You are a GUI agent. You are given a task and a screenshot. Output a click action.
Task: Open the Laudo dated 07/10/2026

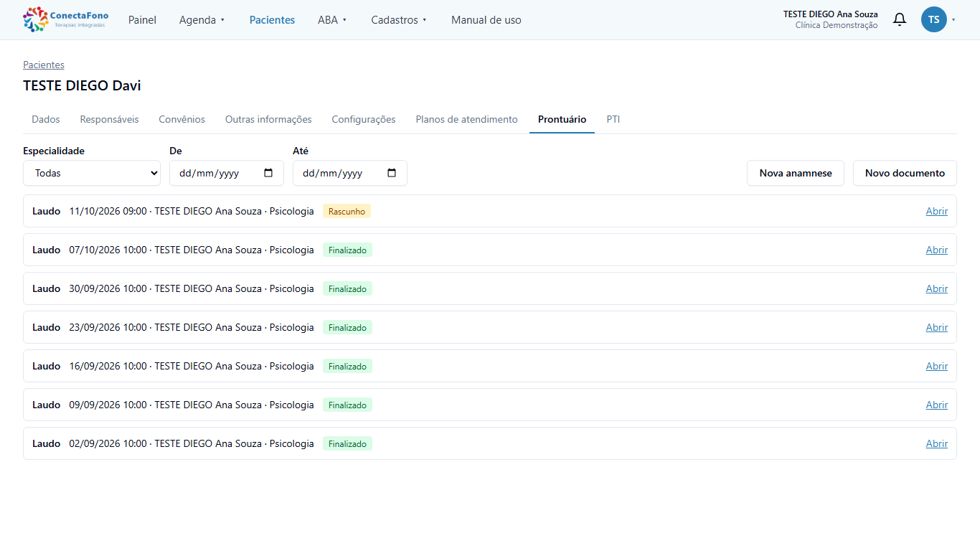(x=937, y=250)
